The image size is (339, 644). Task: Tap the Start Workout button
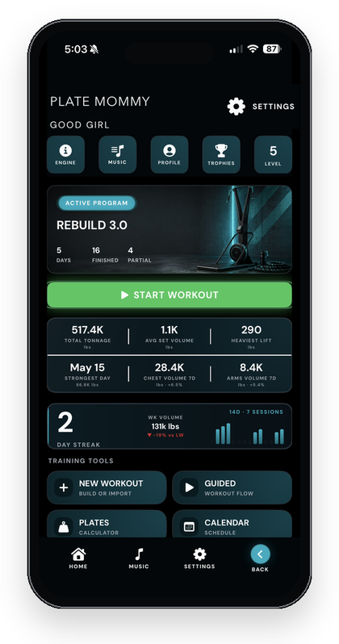pos(169,295)
